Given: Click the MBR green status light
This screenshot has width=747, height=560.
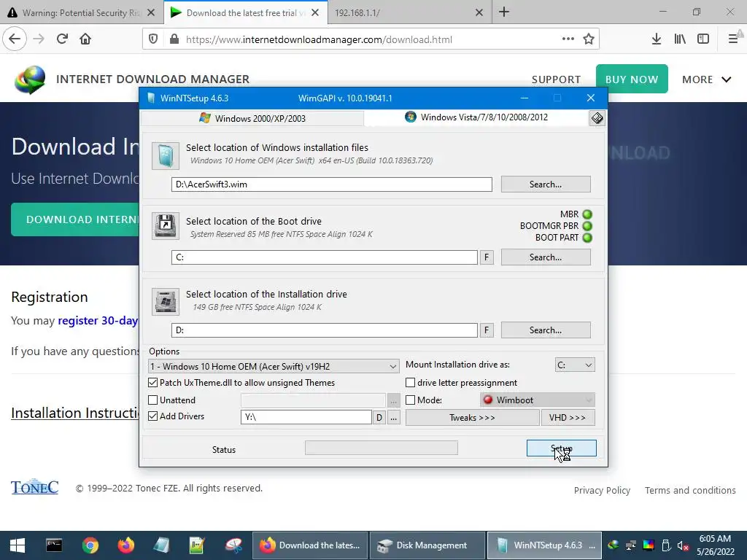Looking at the screenshot, I should tap(587, 214).
